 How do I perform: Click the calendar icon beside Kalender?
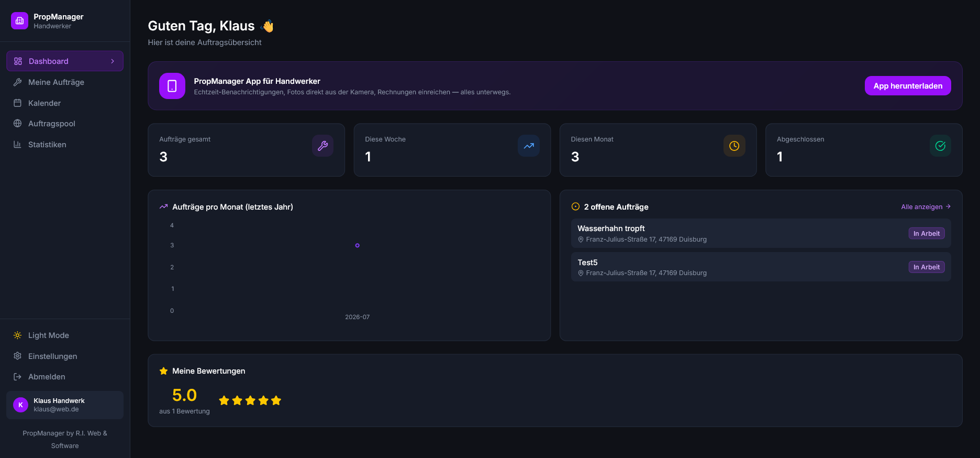[x=17, y=103]
